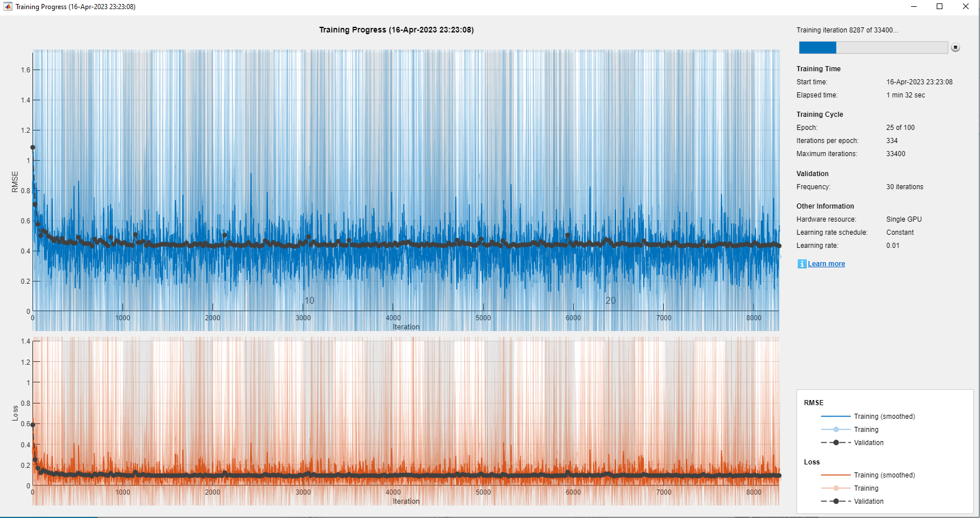Click the MATLAB icon in the title bar
The image size is (980, 518).
(x=7, y=7)
